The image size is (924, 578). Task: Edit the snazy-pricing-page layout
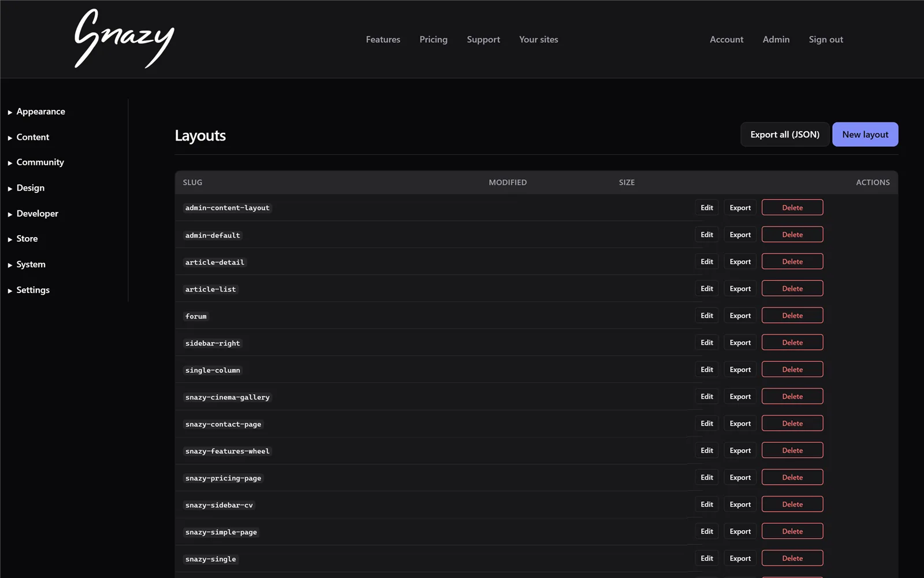tap(707, 477)
